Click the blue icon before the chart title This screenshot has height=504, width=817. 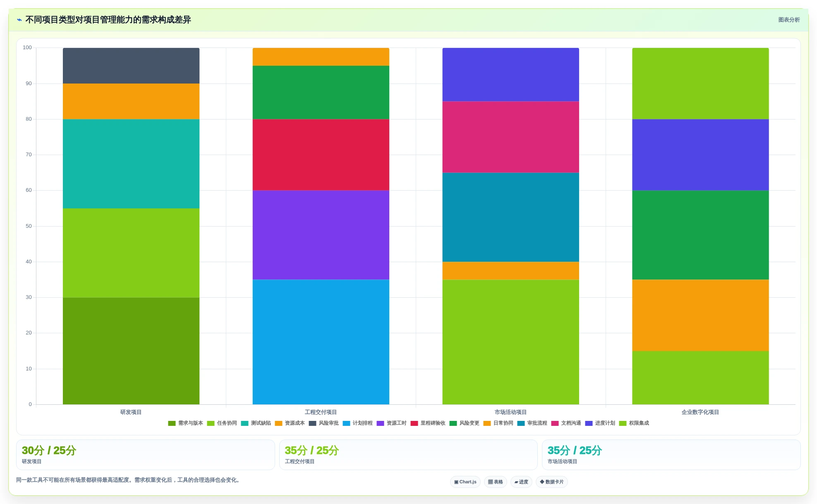[x=19, y=20]
